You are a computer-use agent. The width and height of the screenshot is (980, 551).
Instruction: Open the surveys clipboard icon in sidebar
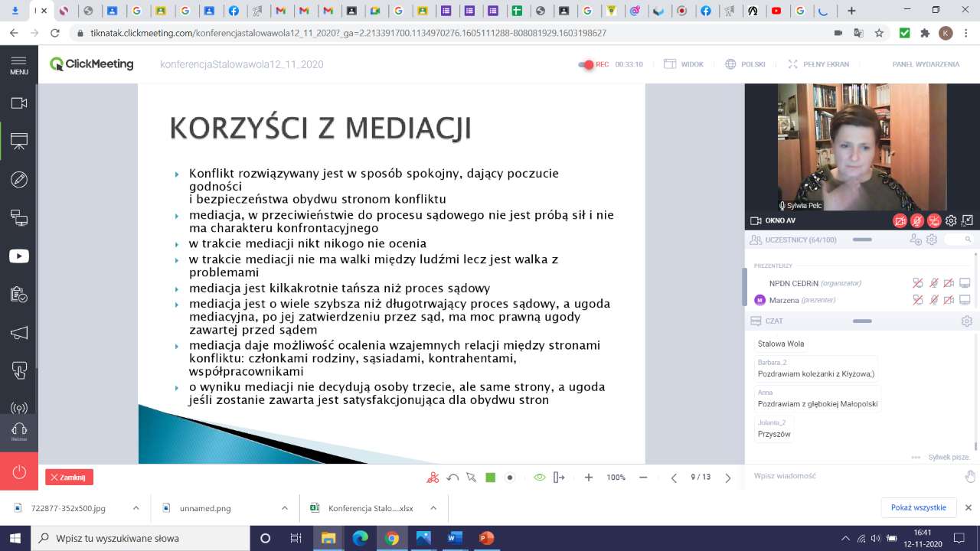coord(18,295)
